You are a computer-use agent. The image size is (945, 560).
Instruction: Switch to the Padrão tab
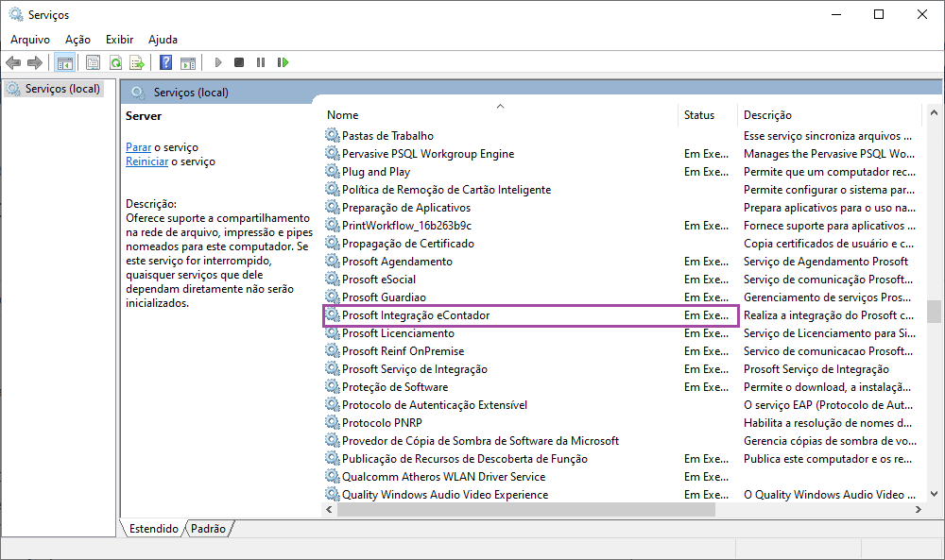pos(208,529)
